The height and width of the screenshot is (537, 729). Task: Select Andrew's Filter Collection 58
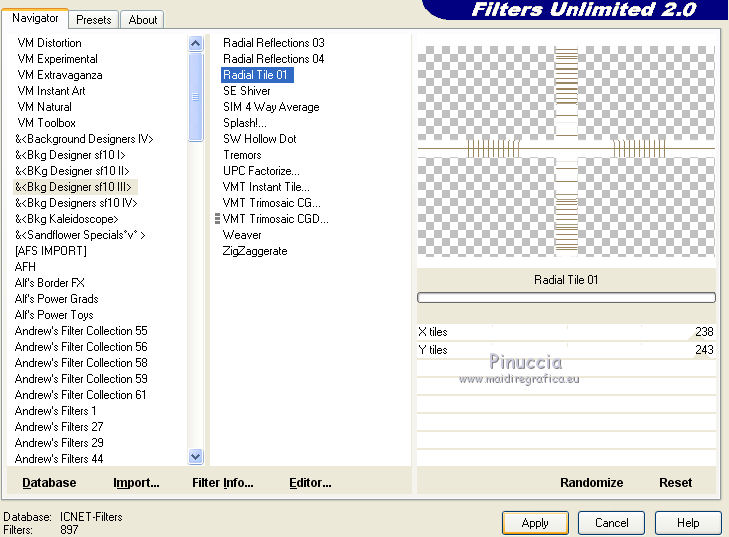point(81,363)
